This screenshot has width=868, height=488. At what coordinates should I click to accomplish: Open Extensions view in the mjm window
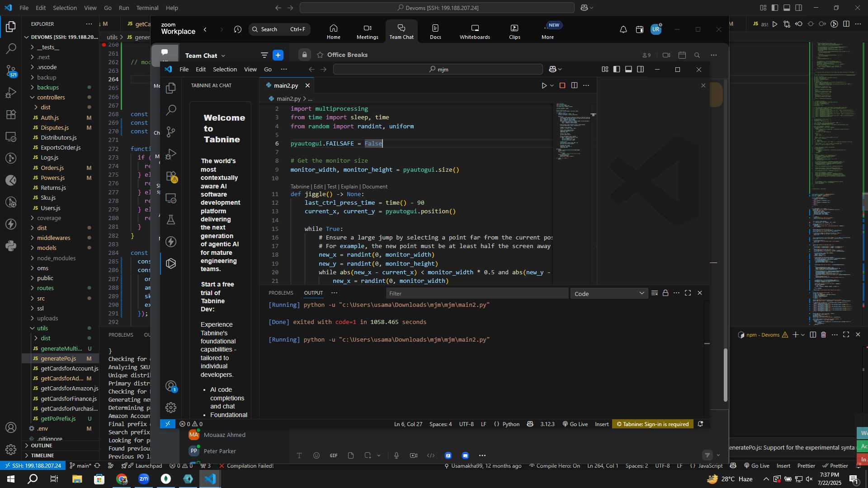pyautogui.click(x=171, y=176)
